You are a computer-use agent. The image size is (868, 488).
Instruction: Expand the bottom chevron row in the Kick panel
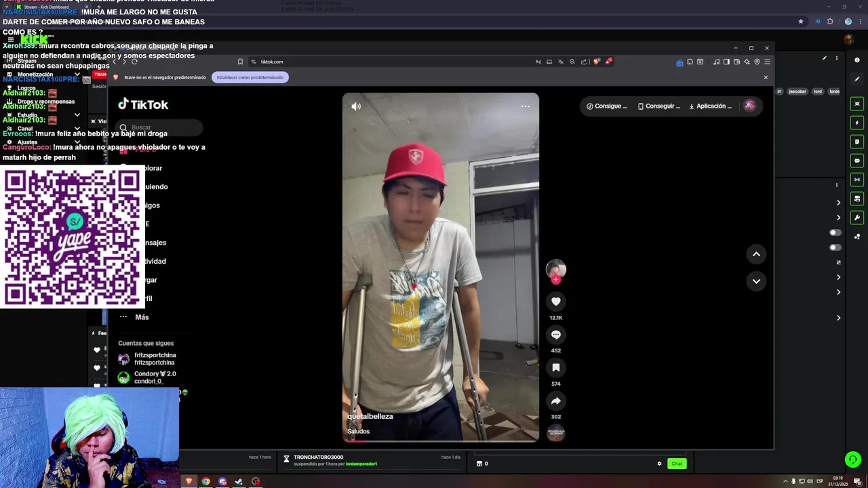(x=838, y=318)
